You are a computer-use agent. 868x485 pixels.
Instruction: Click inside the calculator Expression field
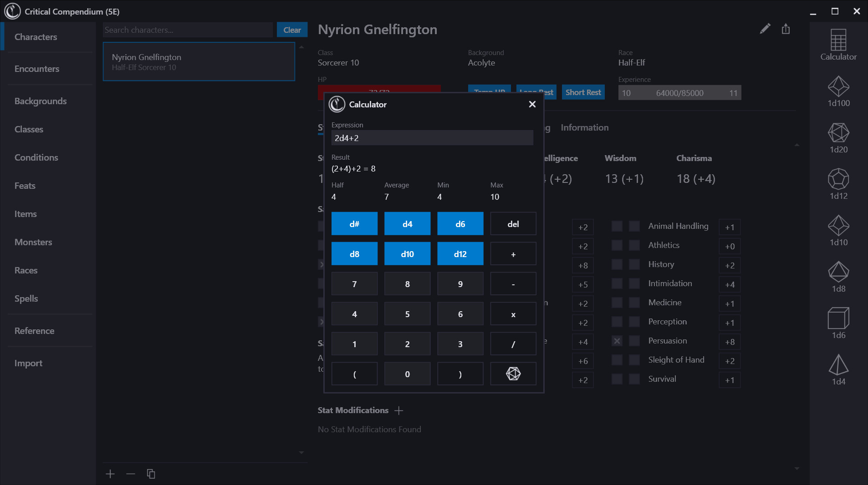pos(431,138)
